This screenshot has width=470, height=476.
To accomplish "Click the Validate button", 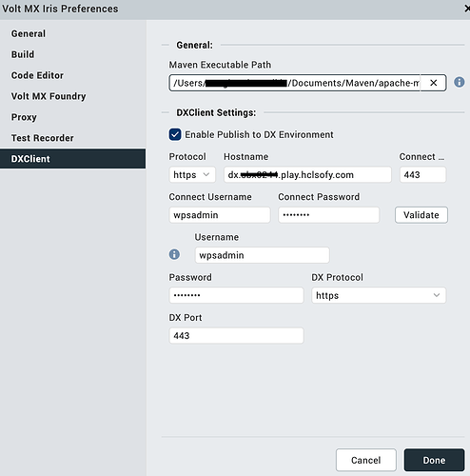I will coord(421,215).
